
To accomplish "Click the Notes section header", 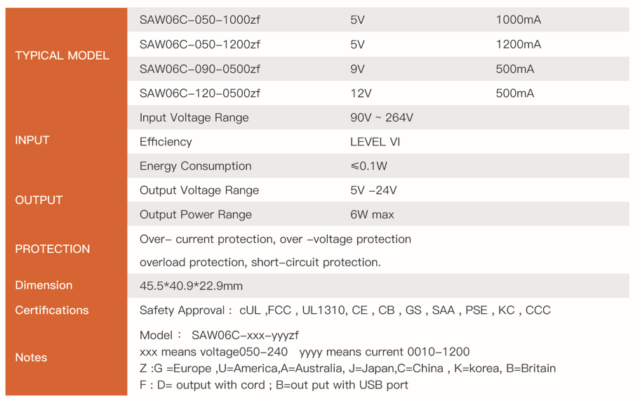I will (x=31, y=357).
